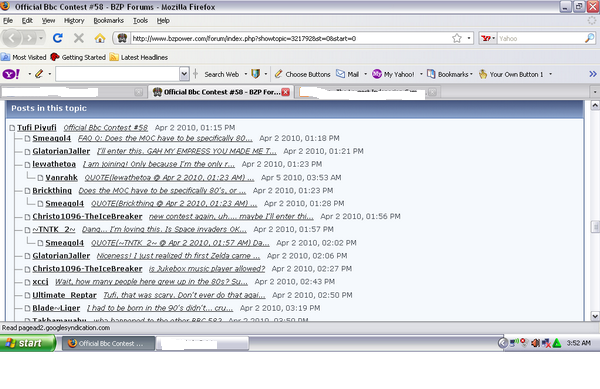Close the Official Bbc Contest #58 tab

(285, 92)
